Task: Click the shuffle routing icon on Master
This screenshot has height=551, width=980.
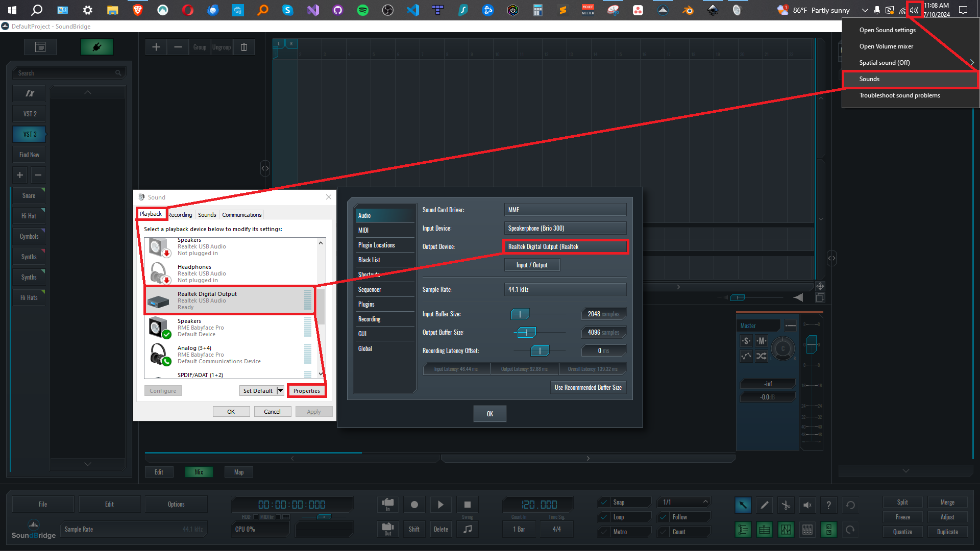Action: point(762,356)
